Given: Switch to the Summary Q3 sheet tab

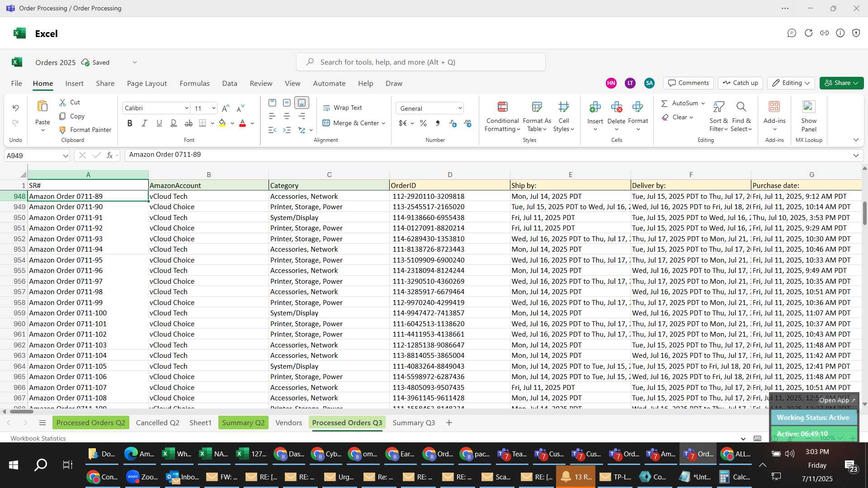Looking at the screenshot, I should [x=414, y=423].
